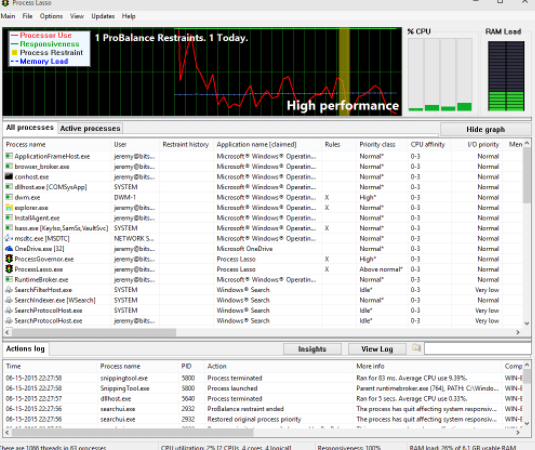
Task: Click the SearchFilterHost.exe search icon
Action: [x=9, y=290]
